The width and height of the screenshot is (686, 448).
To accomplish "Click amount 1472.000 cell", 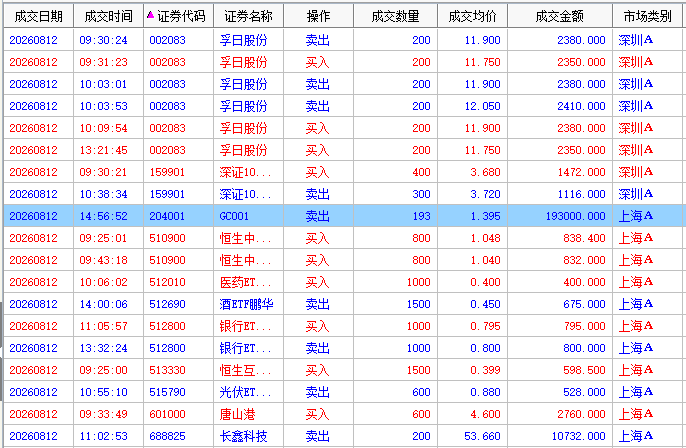I will coord(581,172).
